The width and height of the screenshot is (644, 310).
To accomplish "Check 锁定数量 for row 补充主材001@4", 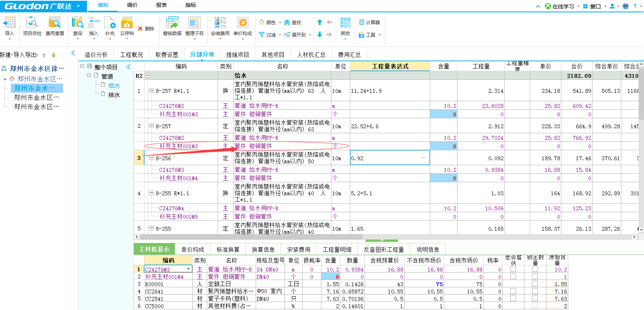I will click(x=535, y=276).
